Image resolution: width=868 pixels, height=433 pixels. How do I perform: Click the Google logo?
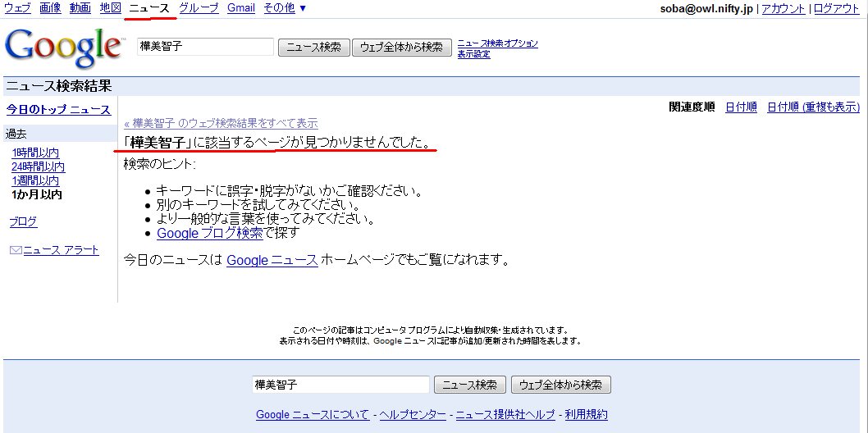point(62,48)
